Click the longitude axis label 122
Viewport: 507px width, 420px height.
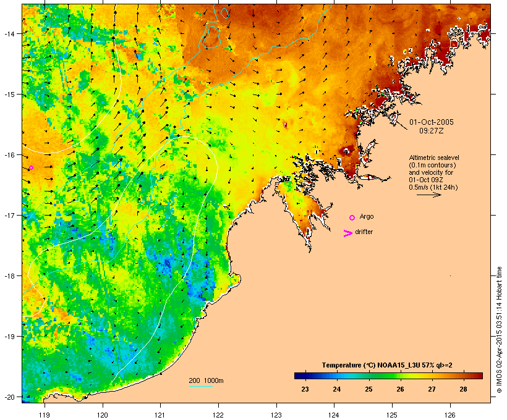218,415
